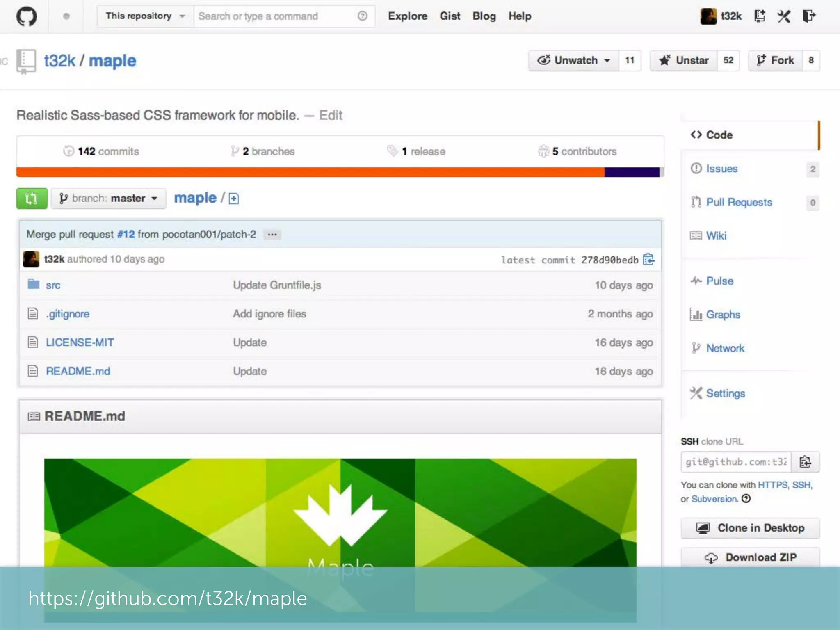Click the sign out icon
Screen dimensions: 840x630
(809, 16)
